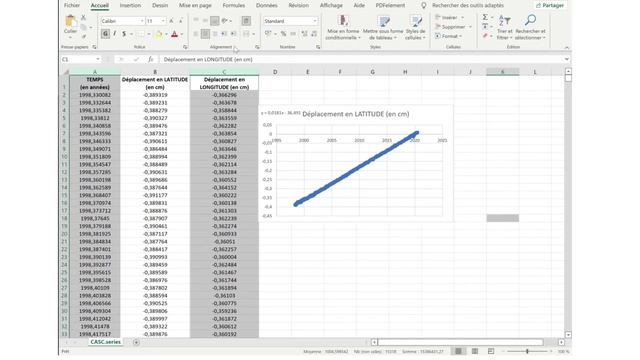The image size is (640, 360).
Task: Toggle center horizontal alignment
Action: coord(205,34)
